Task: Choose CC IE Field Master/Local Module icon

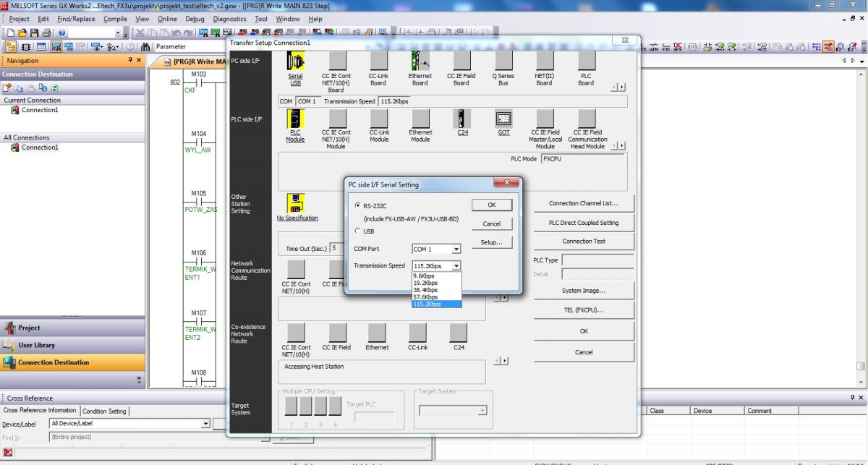Action: [545, 119]
